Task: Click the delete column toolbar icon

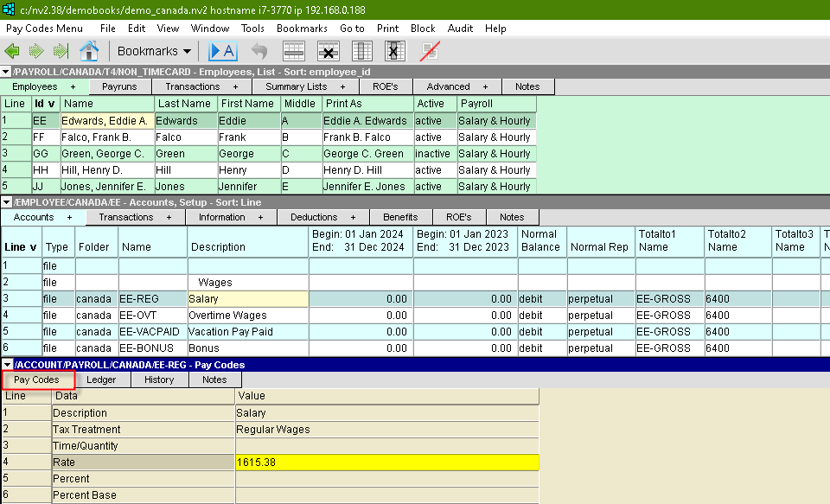Action: tap(394, 51)
